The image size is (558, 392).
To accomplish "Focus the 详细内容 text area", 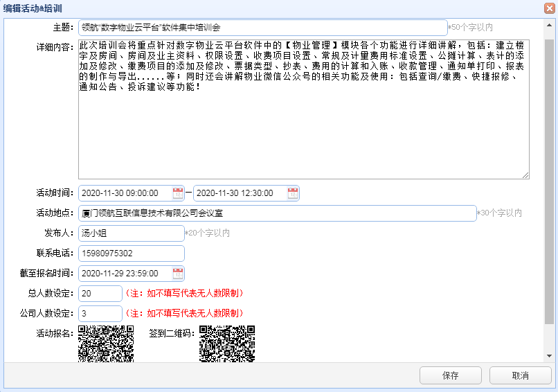I will pos(303,132).
